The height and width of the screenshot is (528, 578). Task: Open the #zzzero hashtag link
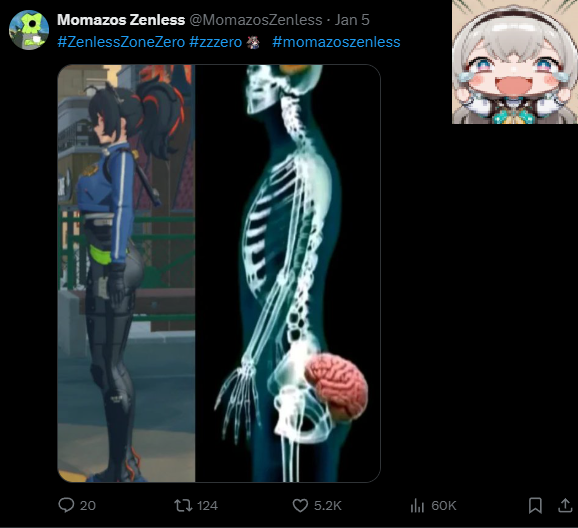pos(215,42)
